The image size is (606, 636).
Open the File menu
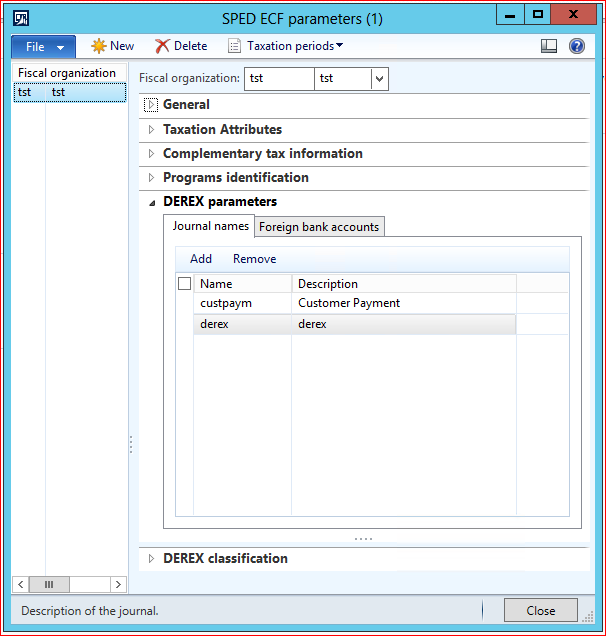43,47
